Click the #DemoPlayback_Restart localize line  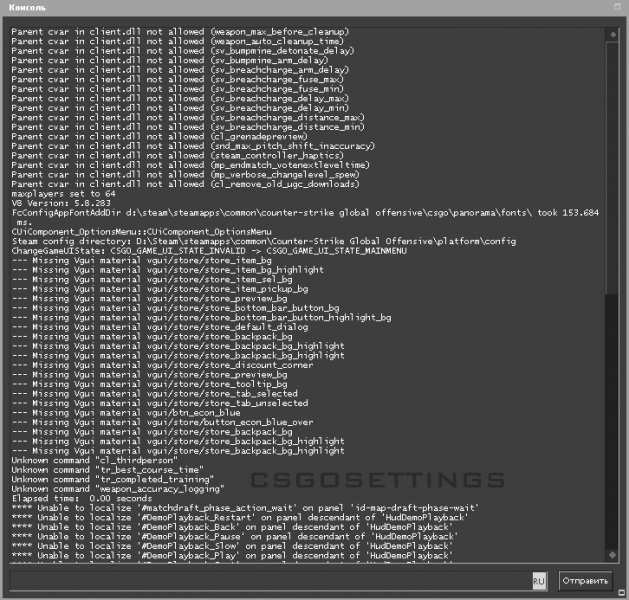point(240,518)
